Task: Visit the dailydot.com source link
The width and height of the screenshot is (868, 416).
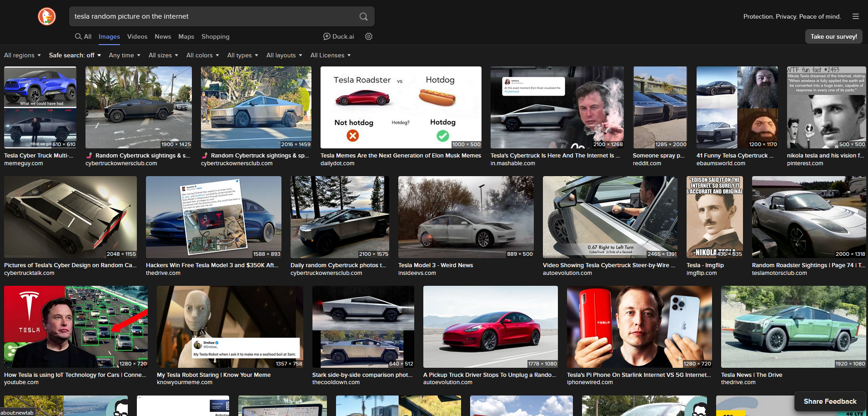Action: click(337, 163)
